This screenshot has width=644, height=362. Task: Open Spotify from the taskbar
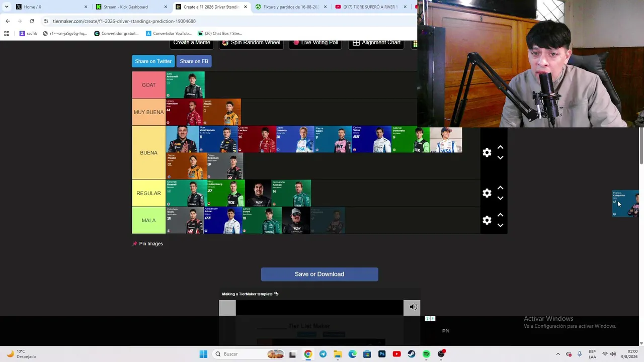tap(426, 354)
